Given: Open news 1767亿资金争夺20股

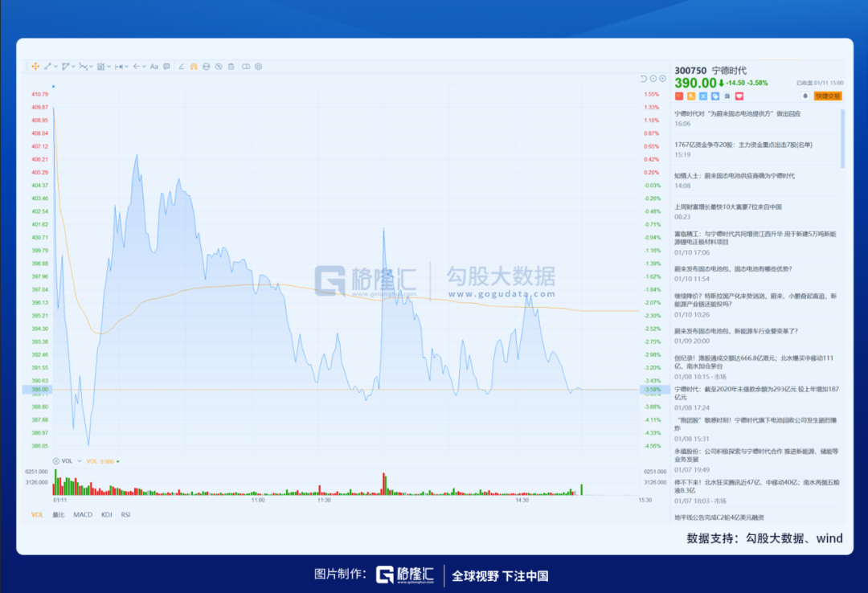Looking at the screenshot, I should (x=743, y=145).
